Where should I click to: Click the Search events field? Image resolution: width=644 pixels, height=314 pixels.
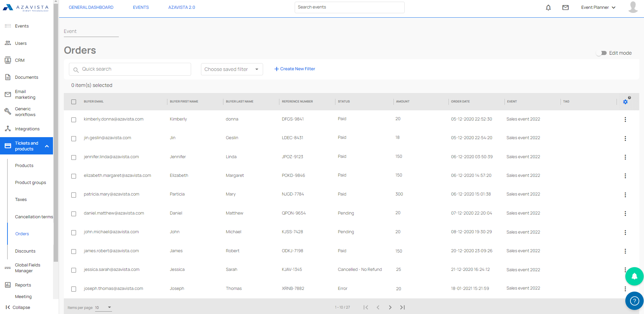tap(350, 7)
